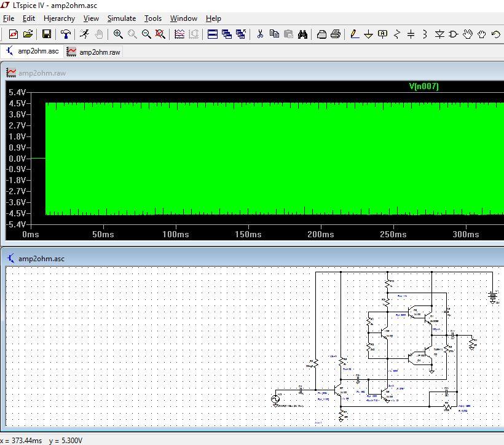Click the Paste icon in toolbar
This screenshot has width=504, height=445.
click(288, 34)
